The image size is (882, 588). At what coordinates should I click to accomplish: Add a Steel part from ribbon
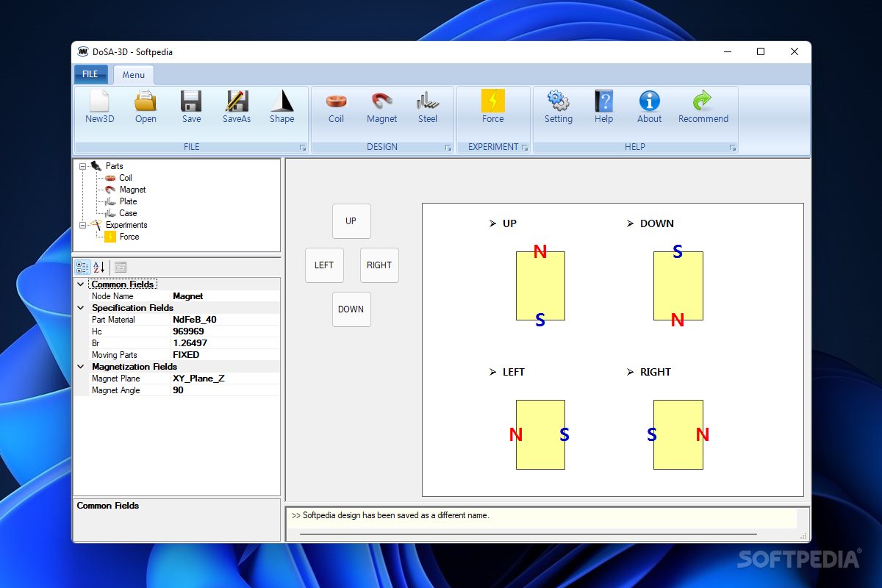[427, 101]
